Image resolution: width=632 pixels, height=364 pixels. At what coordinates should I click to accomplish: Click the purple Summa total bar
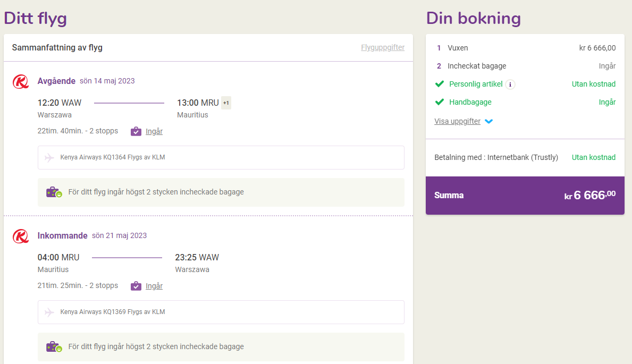(525, 196)
